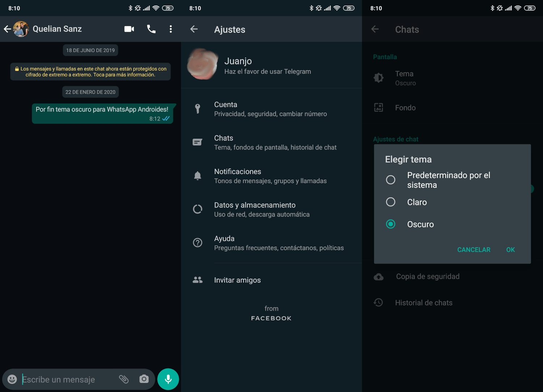543x392 pixels.
Task: Tap the data usage circle icon
Action: (197, 209)
